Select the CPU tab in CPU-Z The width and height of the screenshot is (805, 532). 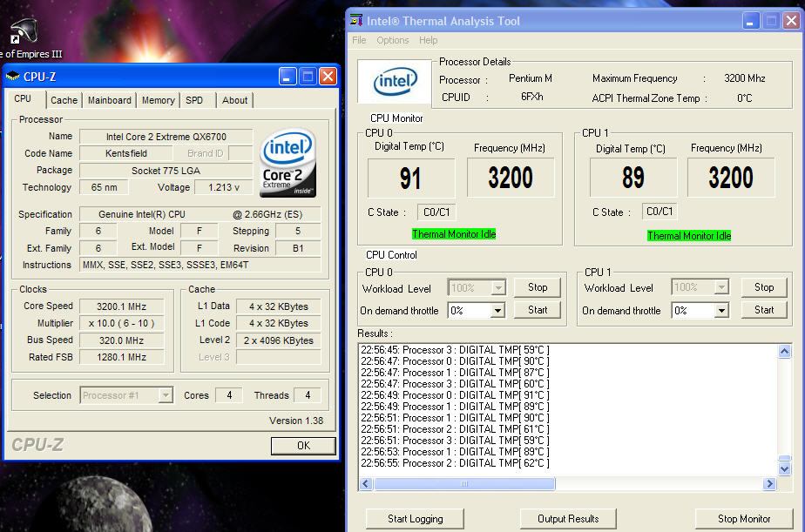click(x=23, y=98)
